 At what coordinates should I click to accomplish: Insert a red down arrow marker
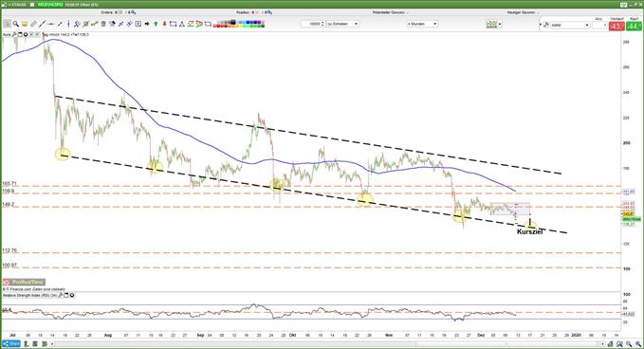coord(164,24)
